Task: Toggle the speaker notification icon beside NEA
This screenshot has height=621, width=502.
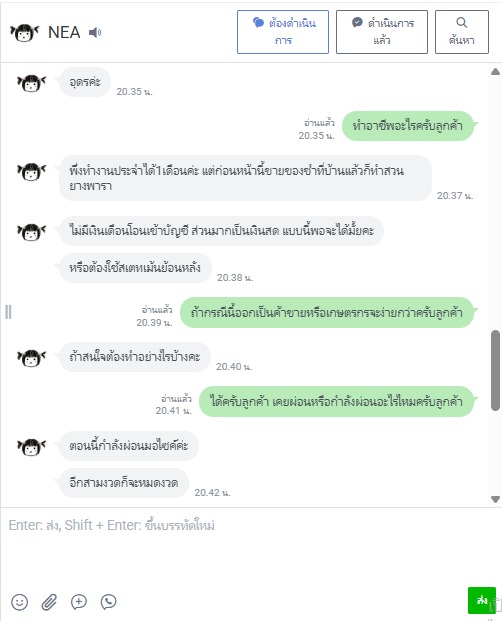Action: (95, 32)
